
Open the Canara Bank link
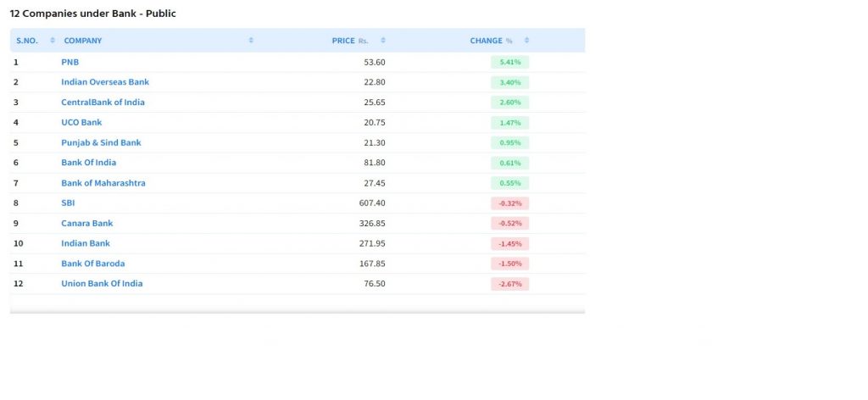click(87, 224)
